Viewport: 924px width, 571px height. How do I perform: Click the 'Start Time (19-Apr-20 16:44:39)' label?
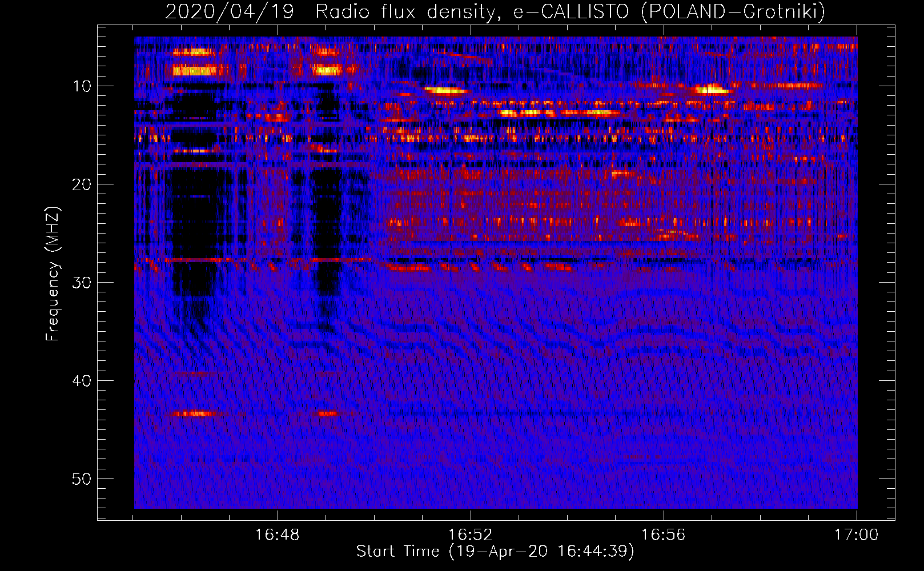[495, 552]
